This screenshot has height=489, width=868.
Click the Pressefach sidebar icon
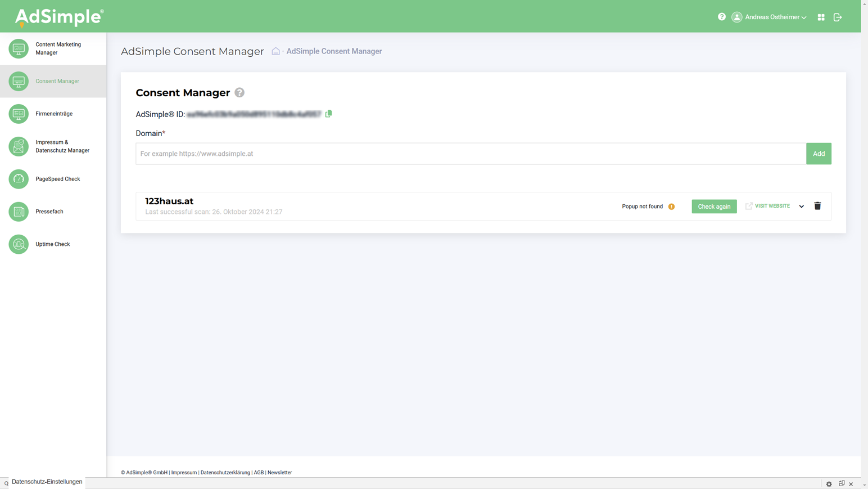point(19,212)
